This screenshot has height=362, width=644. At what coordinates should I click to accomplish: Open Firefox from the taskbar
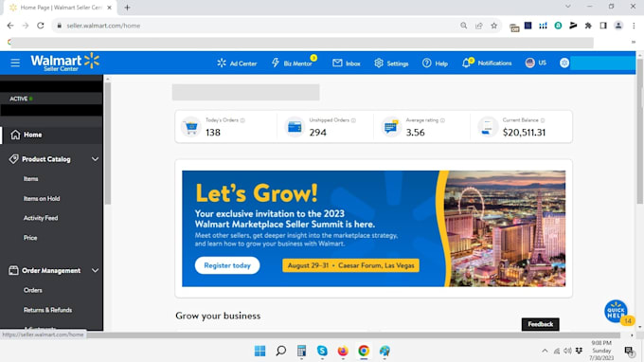343,351
